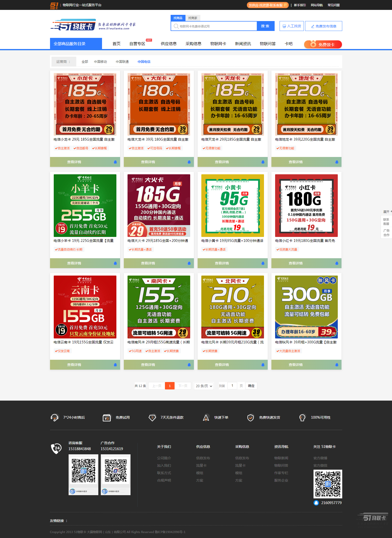Image resolution: width=392 pixels, height=538 pixels.
Task: Click the 7*24小时售后 headset icon
Action: tap(54, 417)
